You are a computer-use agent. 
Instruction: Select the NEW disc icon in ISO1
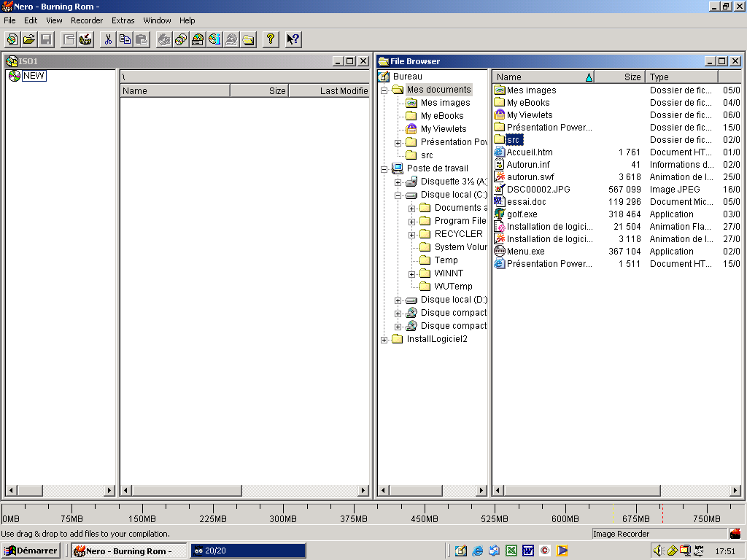coord(15,76)
